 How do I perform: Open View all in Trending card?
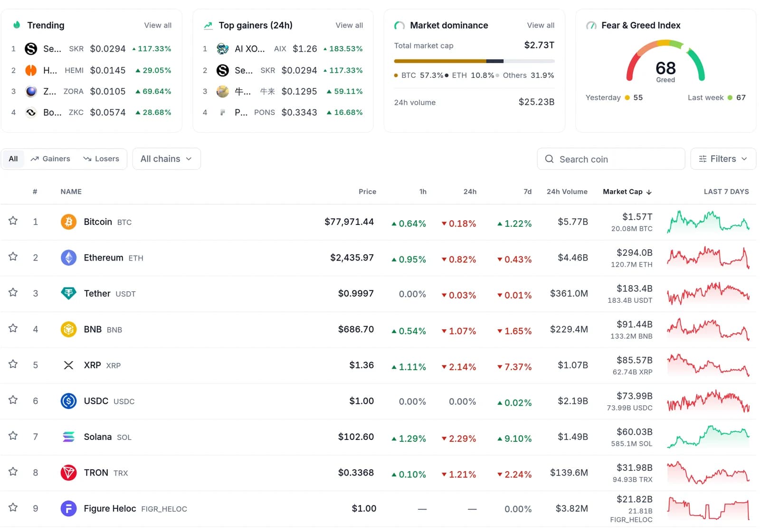pos(158,25)
